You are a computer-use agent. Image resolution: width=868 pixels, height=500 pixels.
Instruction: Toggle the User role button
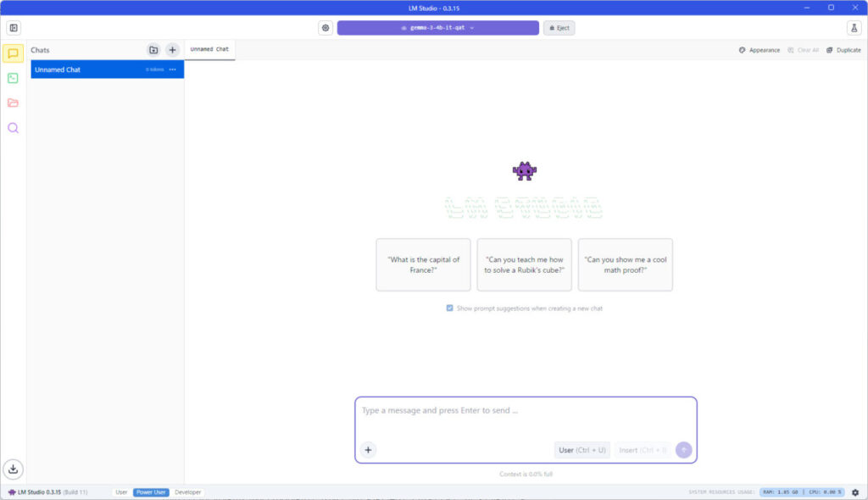(x=582, y=450)
